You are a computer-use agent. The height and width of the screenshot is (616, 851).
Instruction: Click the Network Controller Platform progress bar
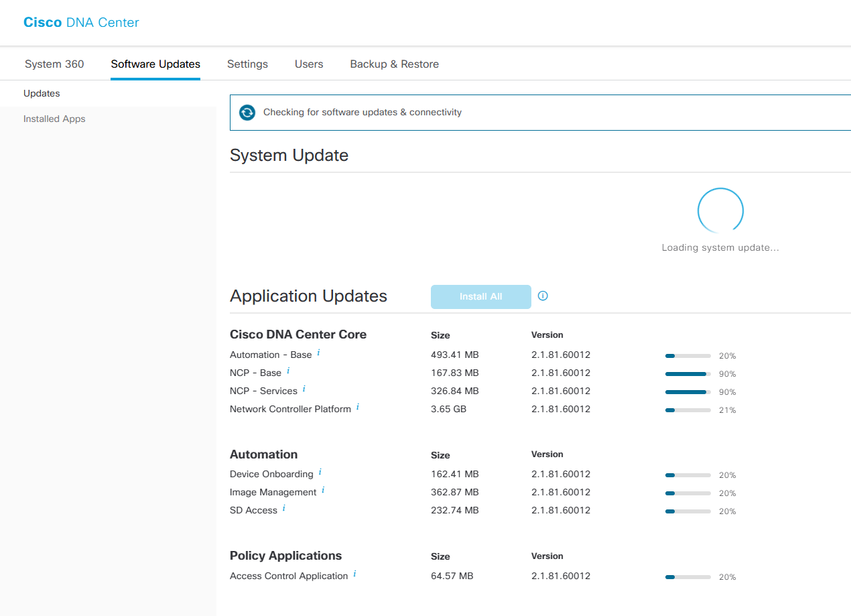(688, 410)
